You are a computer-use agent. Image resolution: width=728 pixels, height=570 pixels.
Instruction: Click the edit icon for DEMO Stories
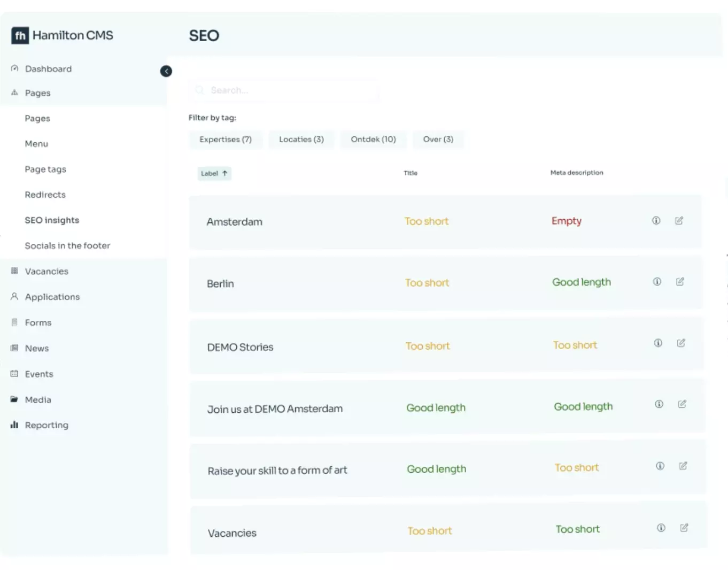click(681, 343)
